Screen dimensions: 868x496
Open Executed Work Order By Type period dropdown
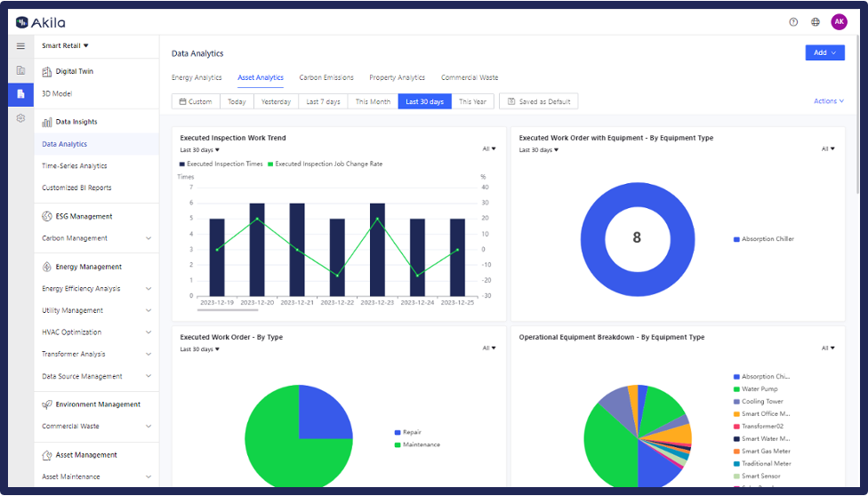(200, 349)
